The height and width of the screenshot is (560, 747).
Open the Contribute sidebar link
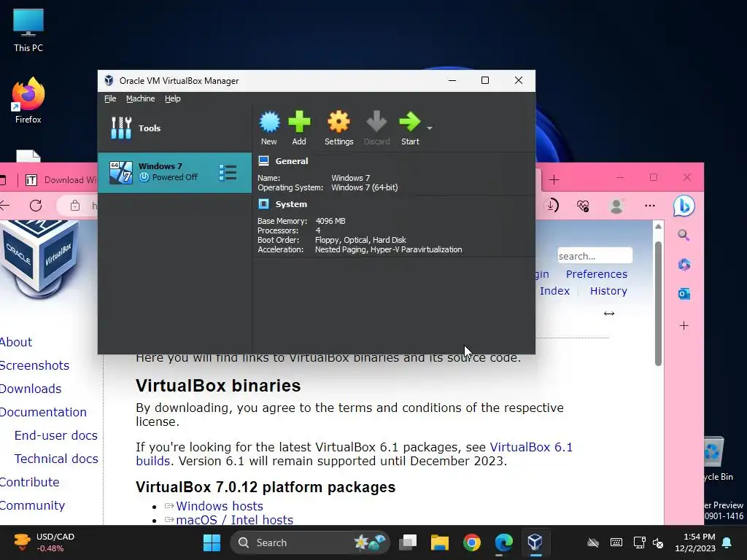click(x=29, y=483)
